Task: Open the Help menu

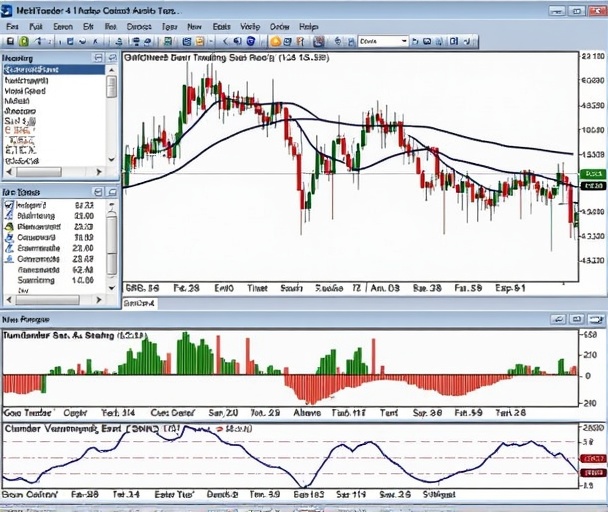Action: coord(309,25)
